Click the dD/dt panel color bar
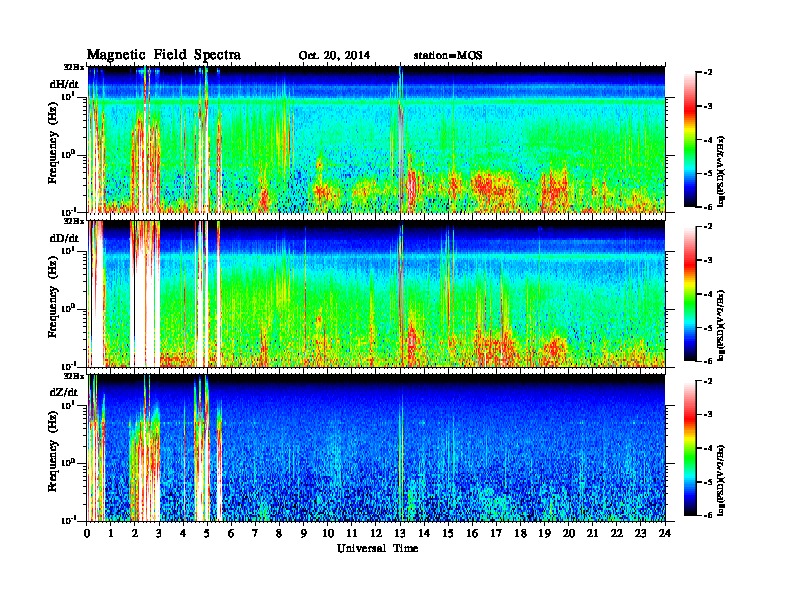This screenshot has width=792, height=612. pyautogui.click(x=690, y=293)
